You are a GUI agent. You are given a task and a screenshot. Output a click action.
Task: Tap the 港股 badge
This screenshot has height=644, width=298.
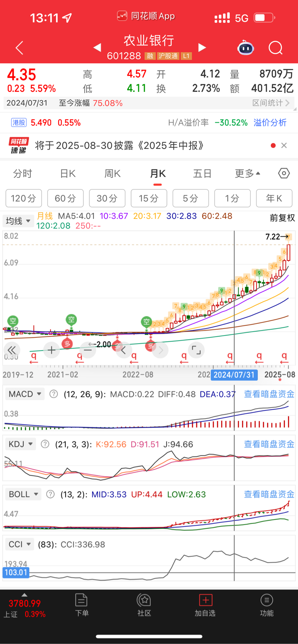pos(19,123)
